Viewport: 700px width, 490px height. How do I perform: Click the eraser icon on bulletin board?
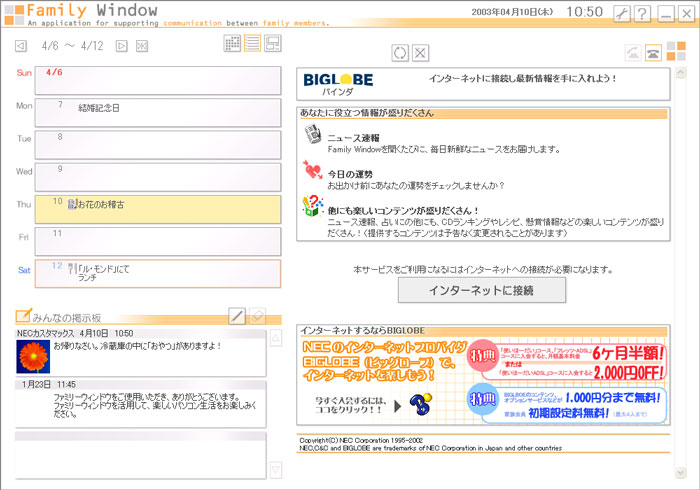coord(257,316)
